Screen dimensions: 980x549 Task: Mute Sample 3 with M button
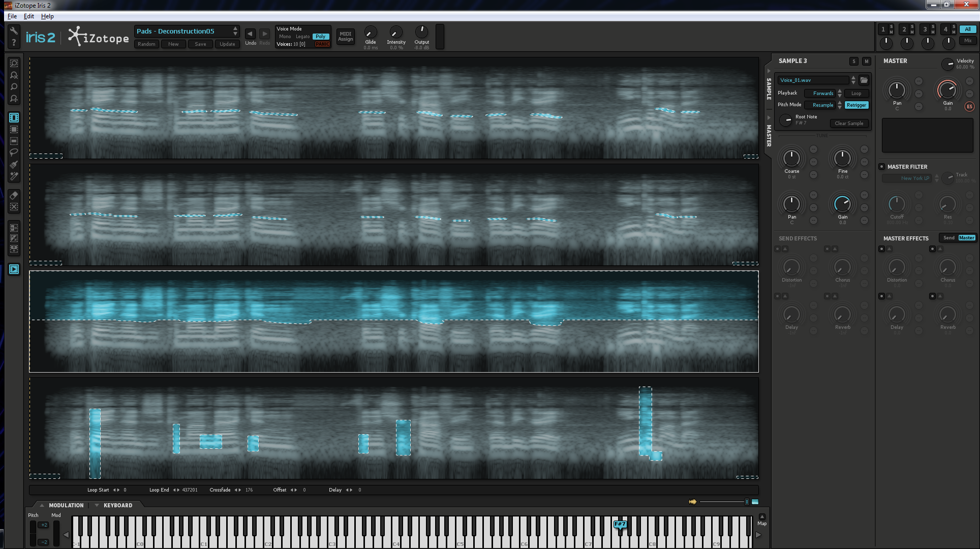[867, 62]
